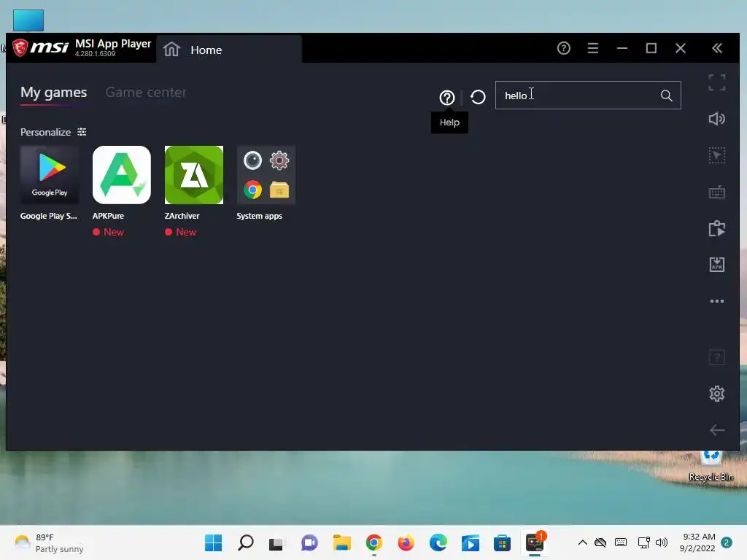Open help from title bar question icon
Viewport: 747px width, 560px height.
point(564,48)
